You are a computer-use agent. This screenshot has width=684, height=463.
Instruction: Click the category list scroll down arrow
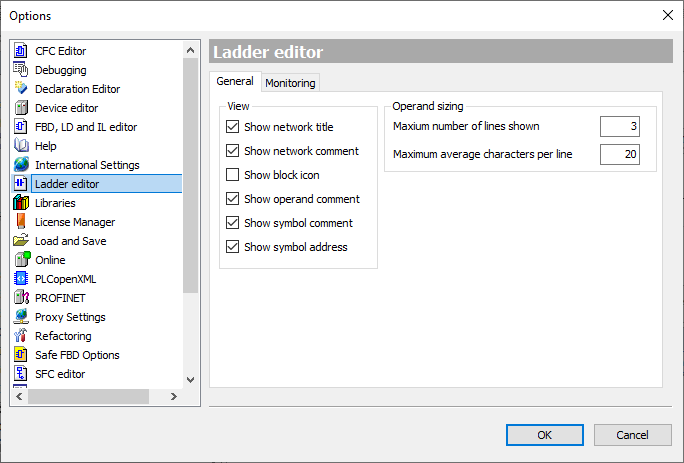point(190,380)
